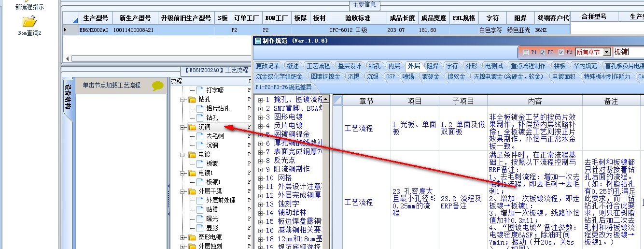644x249 pixels.
Task: Click the 图形电镀 folder icon in the flow tree
Action: (193, 237)
